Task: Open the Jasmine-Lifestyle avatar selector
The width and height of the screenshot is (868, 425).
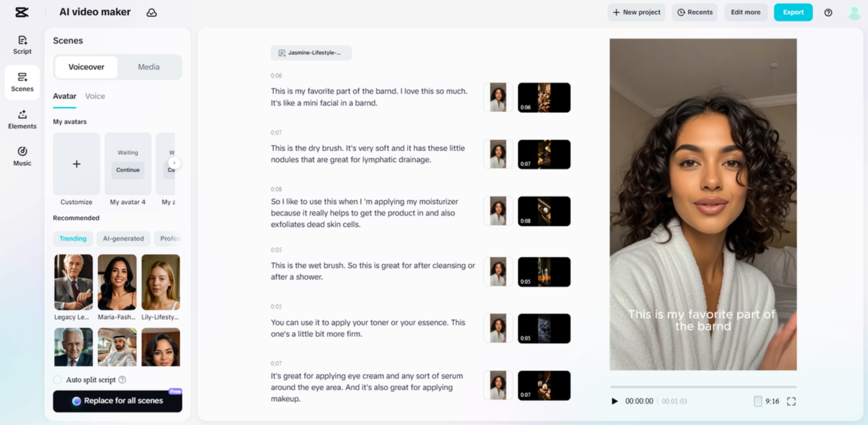Action: (311, 53)
